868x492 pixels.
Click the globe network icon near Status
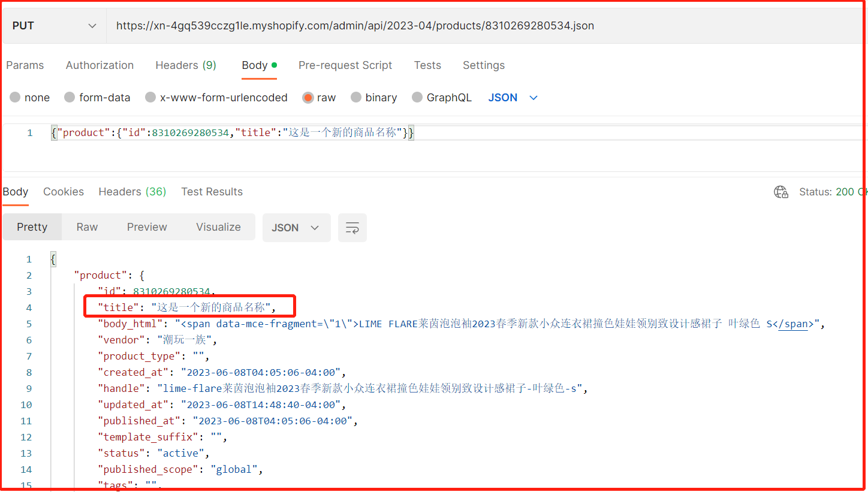tap(780, 192)
